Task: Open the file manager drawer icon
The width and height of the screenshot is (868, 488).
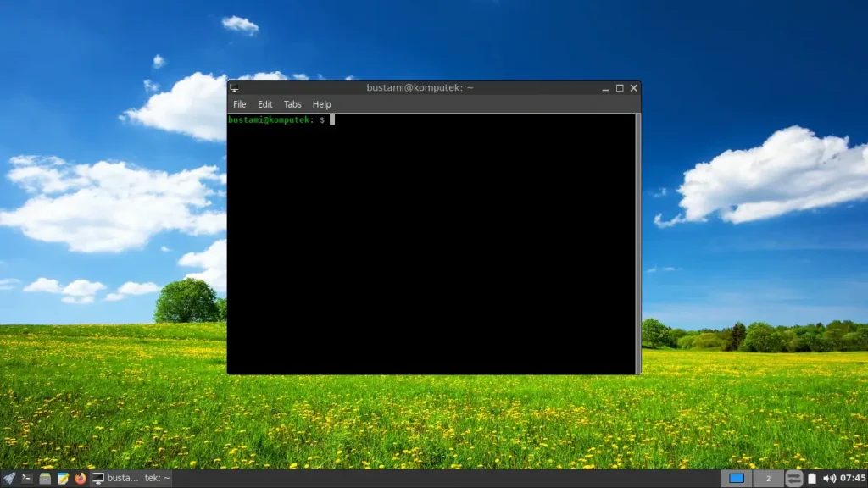Action: point(45,478)
